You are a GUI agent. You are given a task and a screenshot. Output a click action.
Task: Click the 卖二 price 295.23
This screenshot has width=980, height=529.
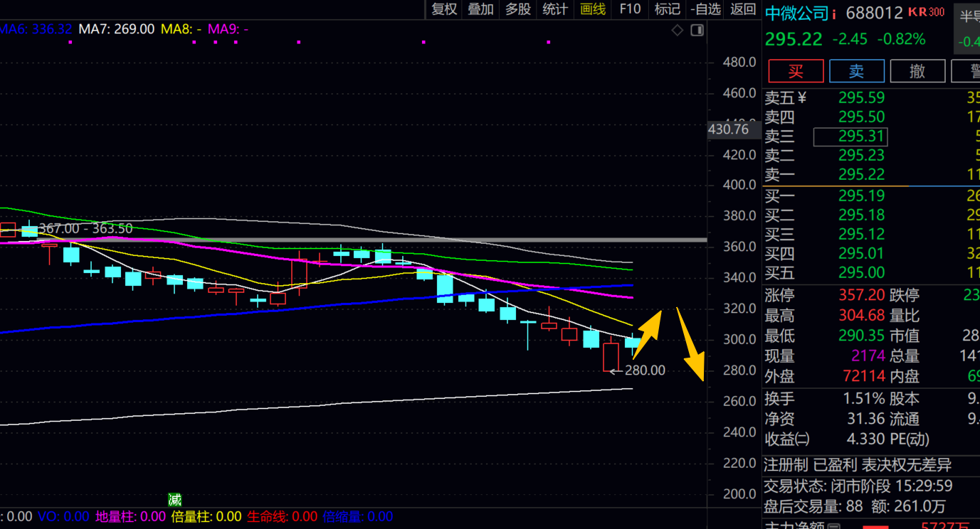click(861, 156)
